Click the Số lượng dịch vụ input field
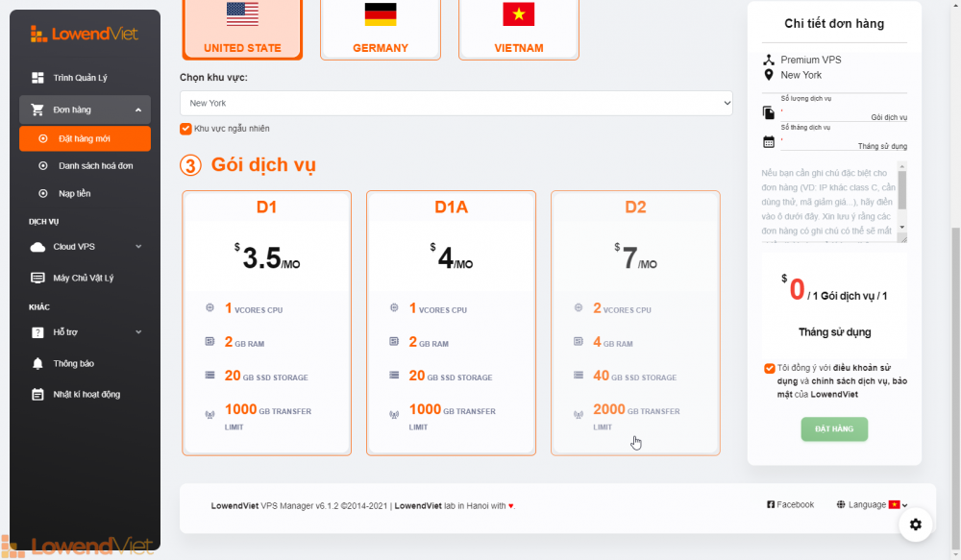 pos(844,113)
